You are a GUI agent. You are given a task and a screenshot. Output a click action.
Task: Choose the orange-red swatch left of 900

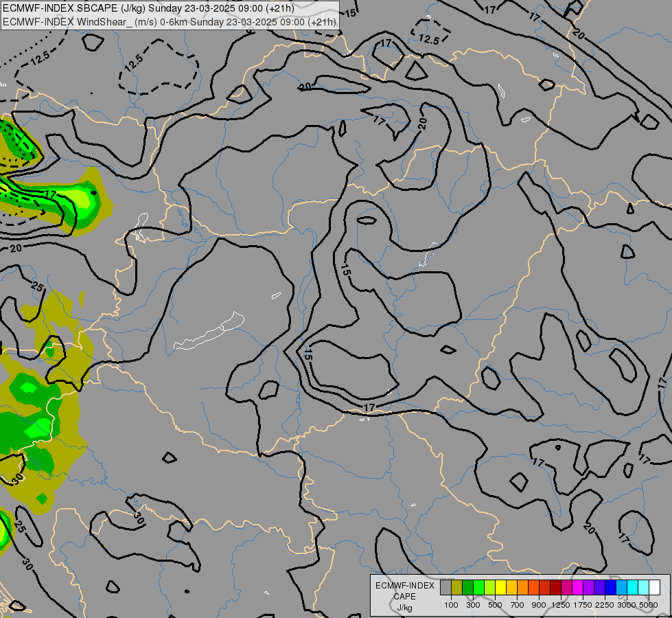533,587
